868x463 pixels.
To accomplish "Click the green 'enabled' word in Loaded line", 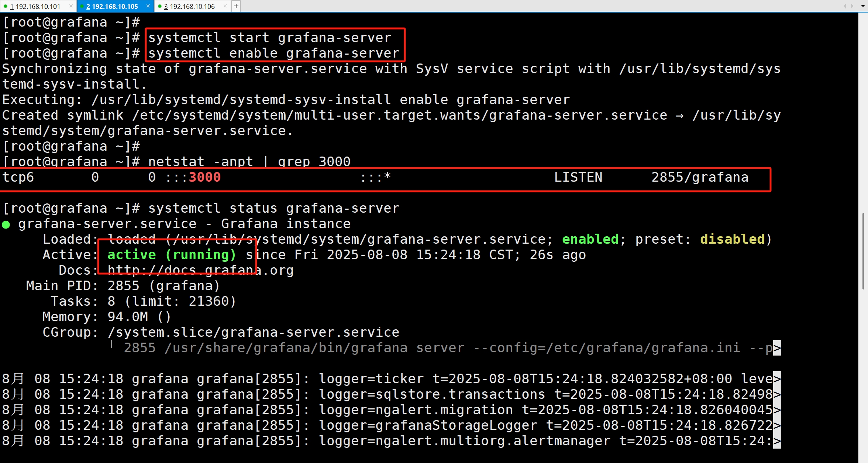I will [590, 239].
